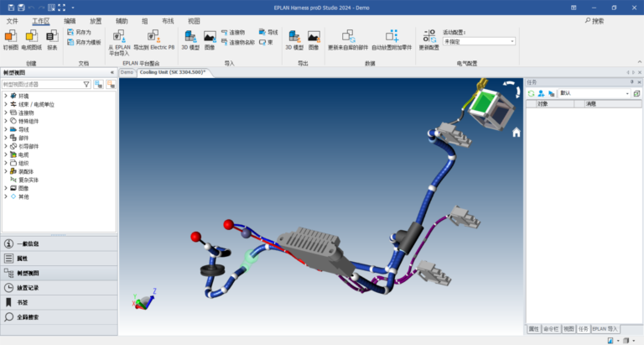
Task: Open the 放置 ribbon tab
Action: click(96, 21)
